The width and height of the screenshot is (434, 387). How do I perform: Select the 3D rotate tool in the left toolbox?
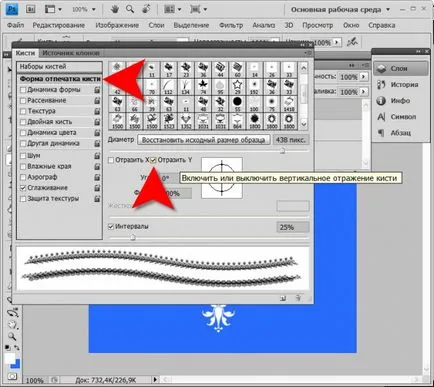13,313
